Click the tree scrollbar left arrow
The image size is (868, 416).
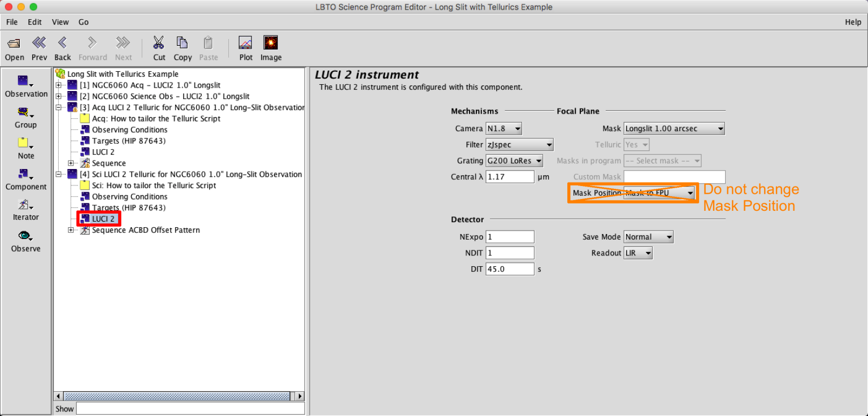click(58, 396)
